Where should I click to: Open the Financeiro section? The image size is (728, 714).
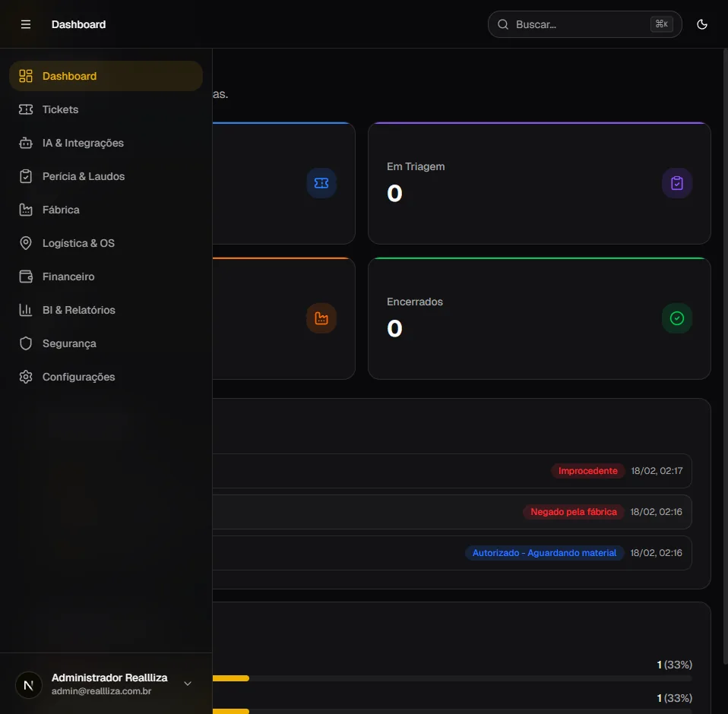point(106,276)
